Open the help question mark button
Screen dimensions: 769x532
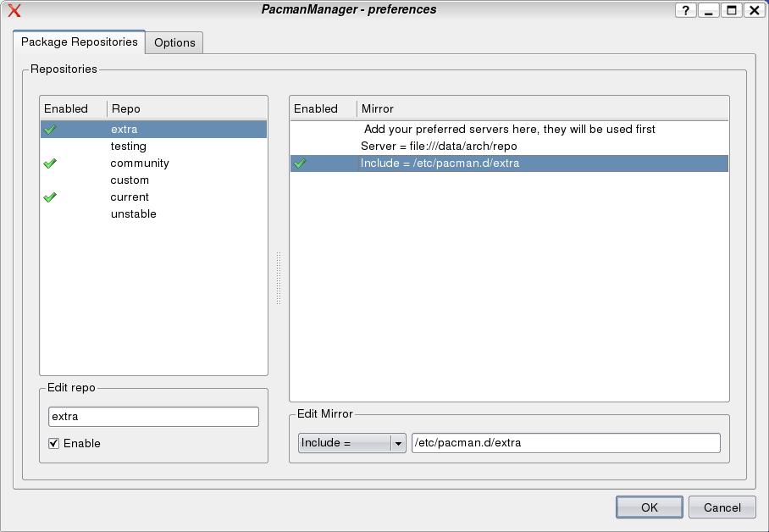point(685,10)
